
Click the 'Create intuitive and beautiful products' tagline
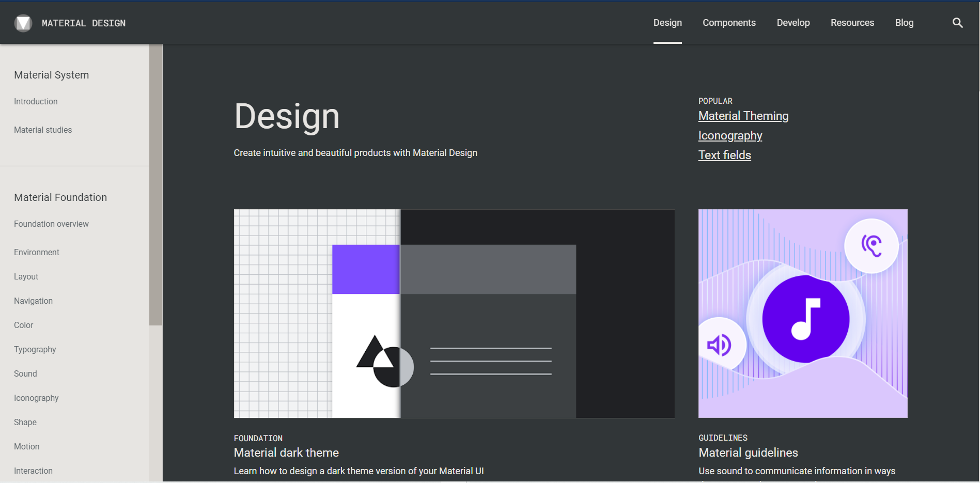(355, 153)
